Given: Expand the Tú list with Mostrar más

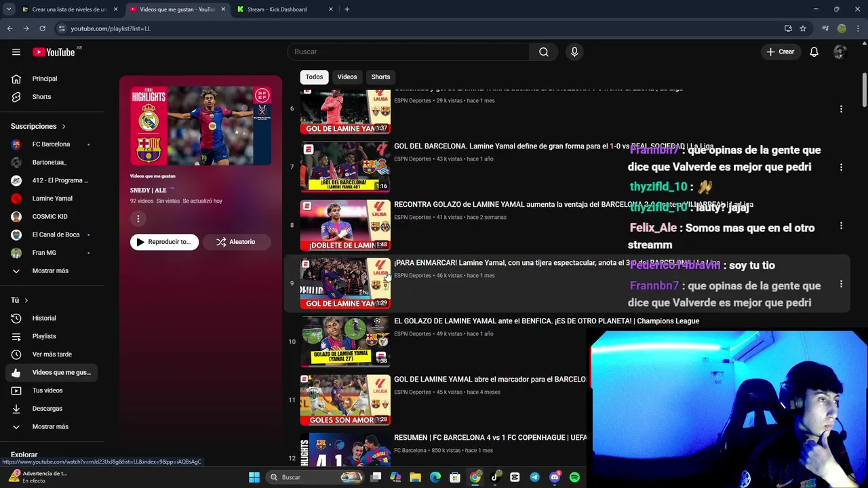Looking at the screenshot, I should pos(52,426).
